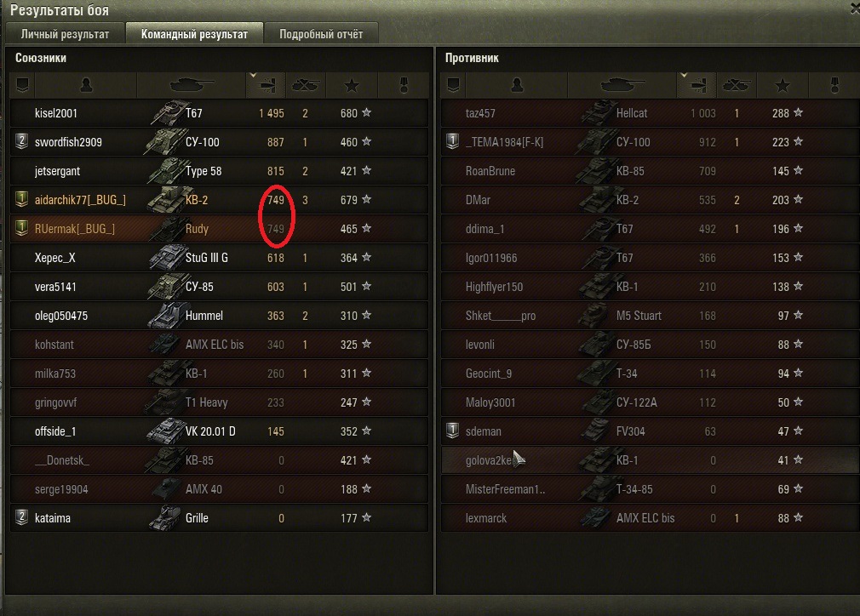Sort allies by experience star column icon
This screenshot has height=616, width=860.
coord(352,85)
